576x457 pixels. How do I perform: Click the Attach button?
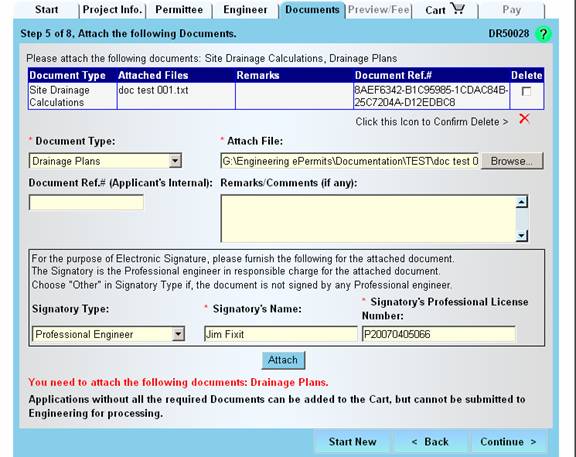[283, 360]
